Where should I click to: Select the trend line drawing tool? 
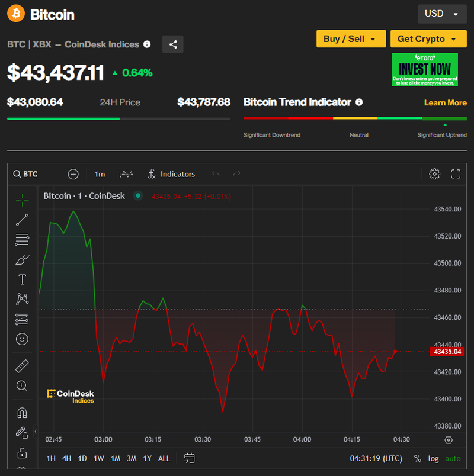[x=22, y=220]
